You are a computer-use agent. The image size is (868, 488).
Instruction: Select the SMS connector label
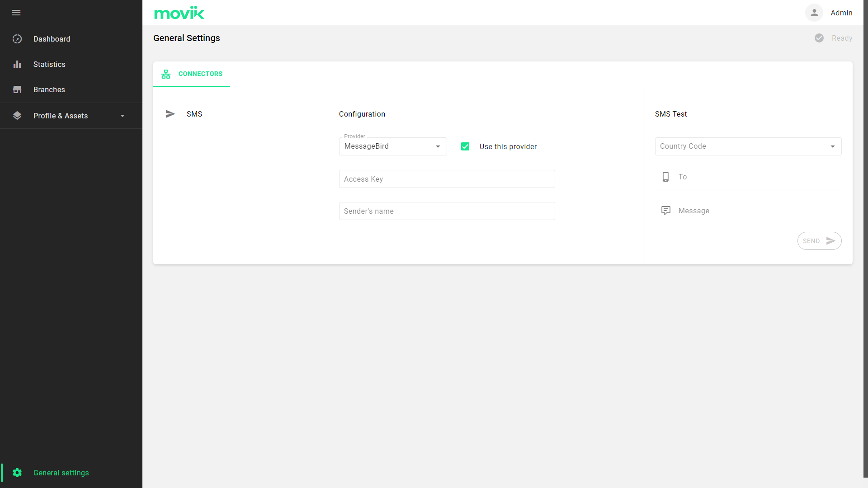point(194,114)
